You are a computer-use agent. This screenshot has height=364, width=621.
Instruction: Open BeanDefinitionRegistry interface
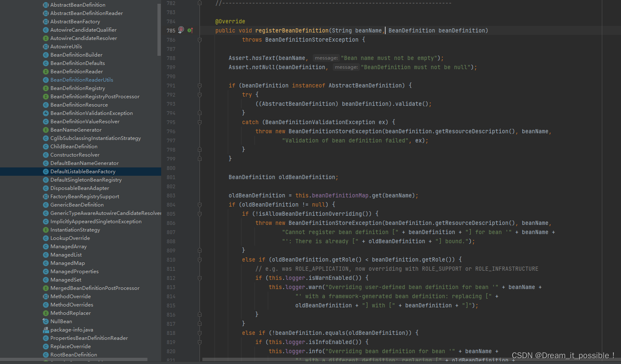pos(77,88)
